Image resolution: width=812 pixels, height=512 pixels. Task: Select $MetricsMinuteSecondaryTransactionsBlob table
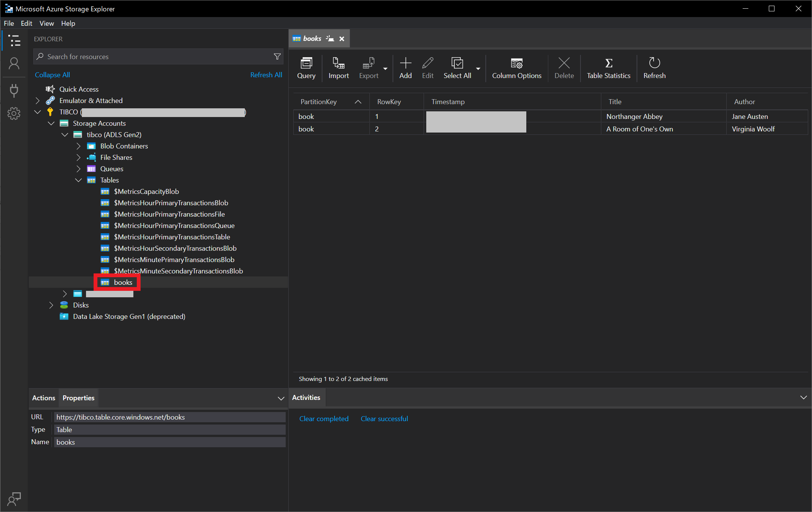click(x=178, y=271)
